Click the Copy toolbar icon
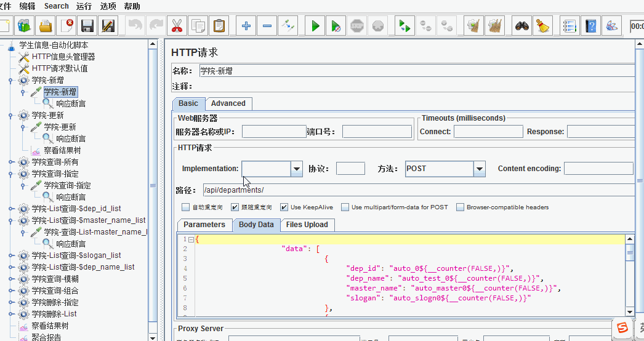The width and height of the screenshot is (644, 341). click(198, 26)
